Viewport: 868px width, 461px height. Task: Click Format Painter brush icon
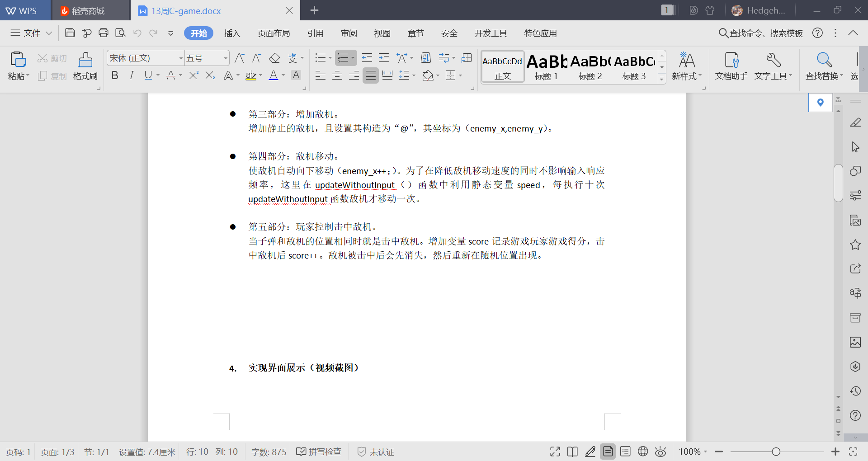85,60
